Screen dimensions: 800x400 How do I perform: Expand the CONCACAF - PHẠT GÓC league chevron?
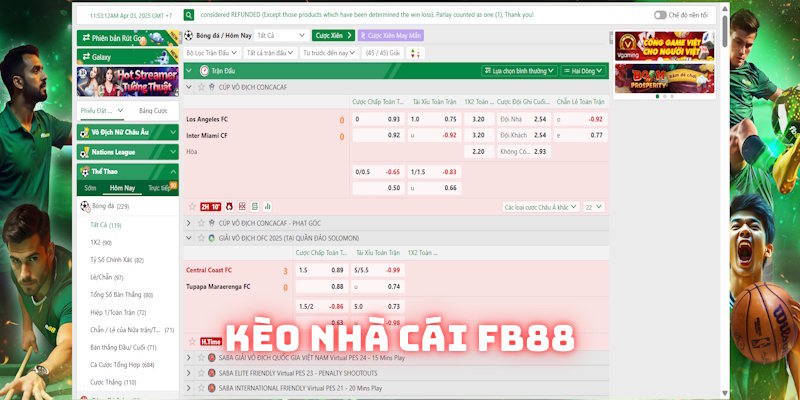(189, 223)
